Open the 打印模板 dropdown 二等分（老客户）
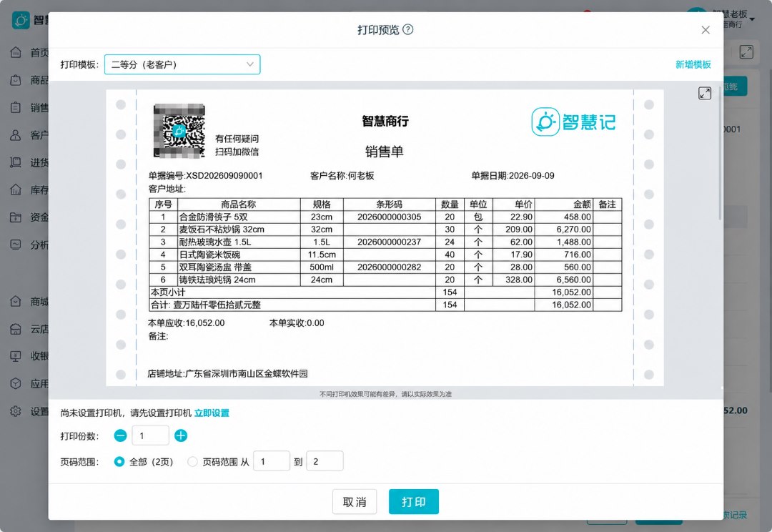This screenshot has height=532, width=772. pos(182,64)
